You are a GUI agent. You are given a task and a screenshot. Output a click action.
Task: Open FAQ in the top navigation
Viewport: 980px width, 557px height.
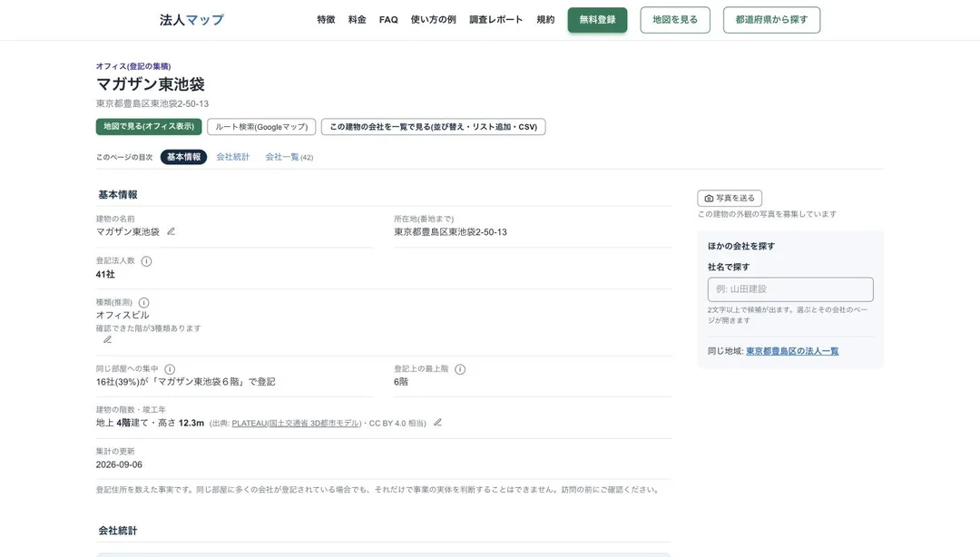[x=388, y=20]
